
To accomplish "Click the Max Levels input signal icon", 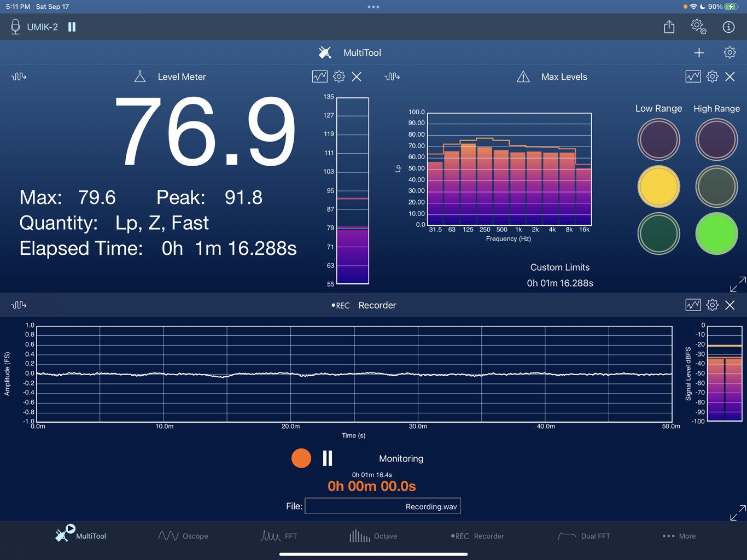I will tap(392, 77).
